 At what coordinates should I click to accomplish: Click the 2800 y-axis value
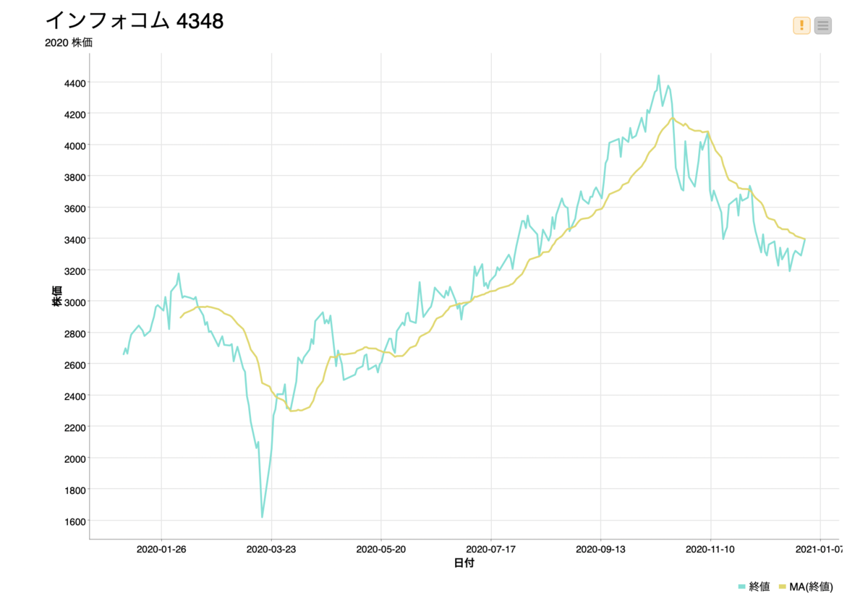[75, 333]
